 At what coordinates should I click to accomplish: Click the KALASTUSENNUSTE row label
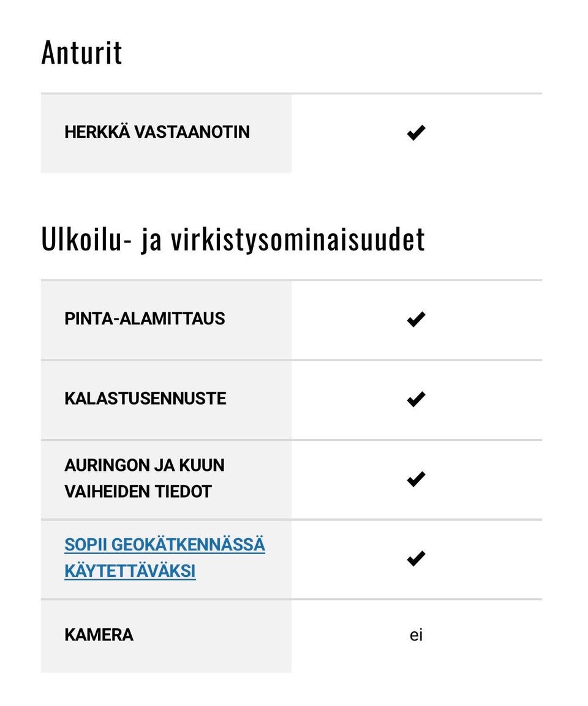145,399
